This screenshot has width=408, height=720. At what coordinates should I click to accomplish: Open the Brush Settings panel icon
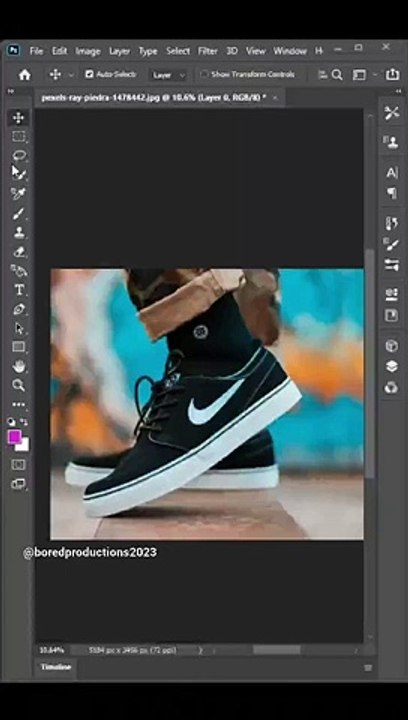click(391, 244)
